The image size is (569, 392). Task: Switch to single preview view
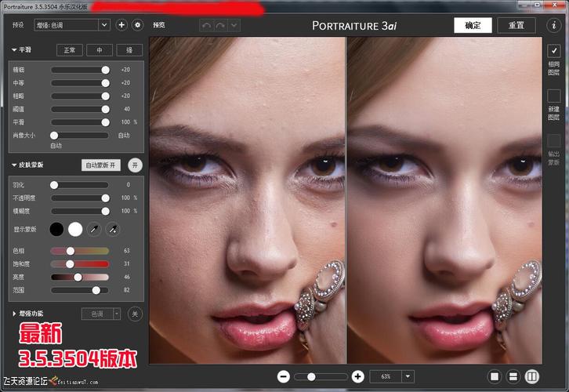pyautogui.click(x=495, y=377)
